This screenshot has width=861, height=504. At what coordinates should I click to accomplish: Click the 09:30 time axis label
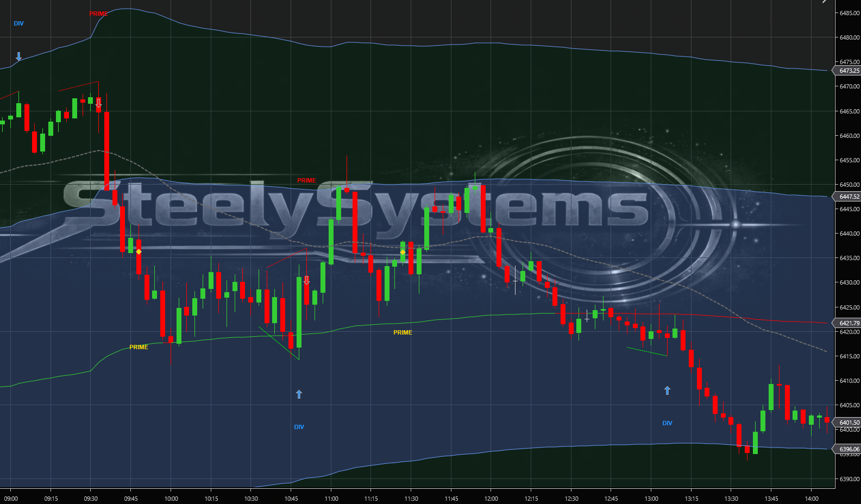[x=91, y=499]
